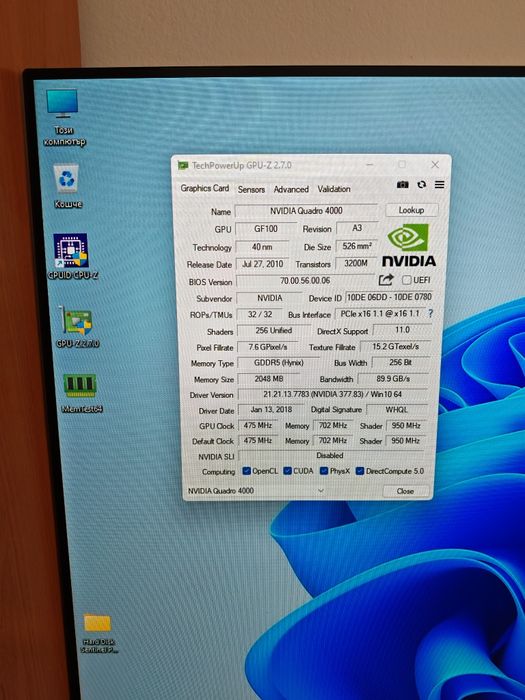525x700 pixels.
Task: Click the Revision value A3
Action: 357,228
